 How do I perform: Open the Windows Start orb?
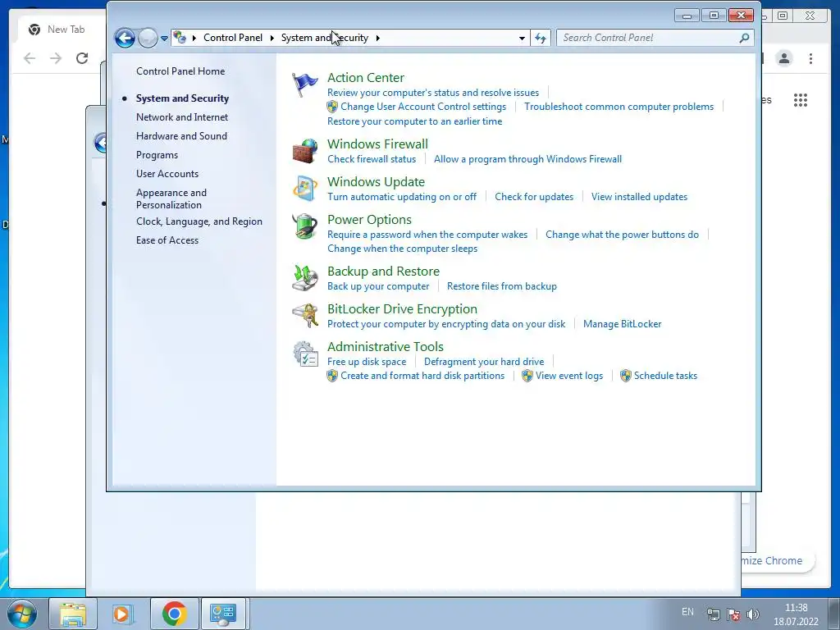coord(22,614)
